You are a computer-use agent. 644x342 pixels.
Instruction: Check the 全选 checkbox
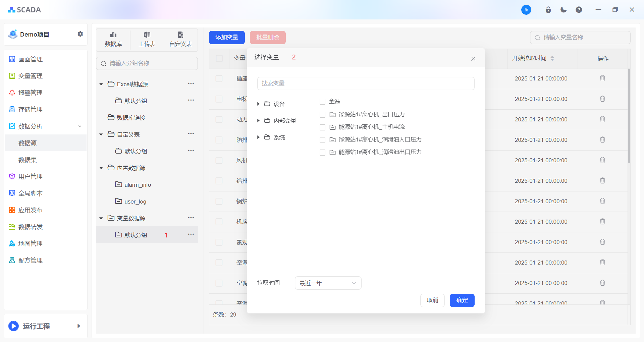323,102
